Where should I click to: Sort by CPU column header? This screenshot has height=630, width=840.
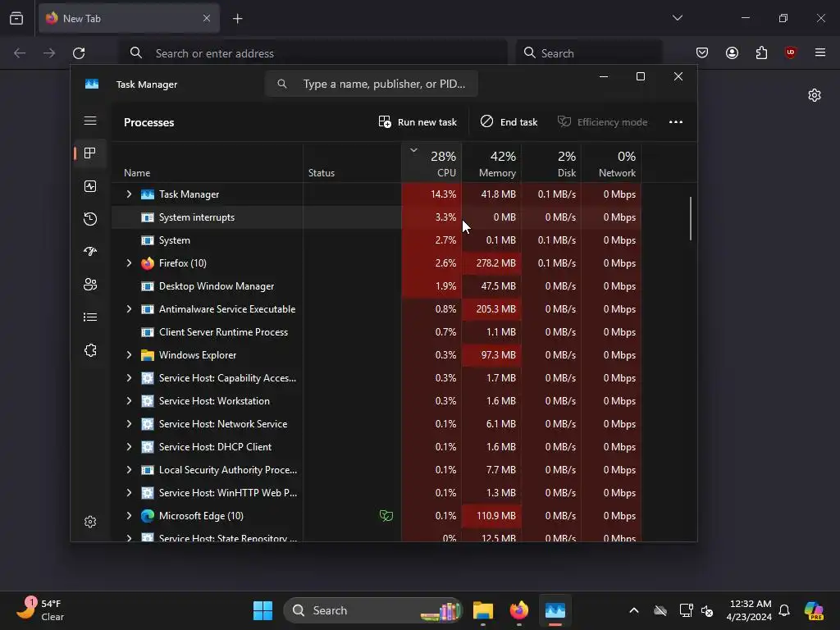point(431,163)
